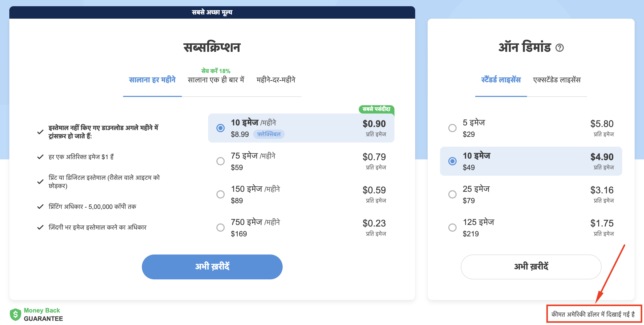Click the सेव करें 18% label
The image size is (644, 325).
point(216,70)
